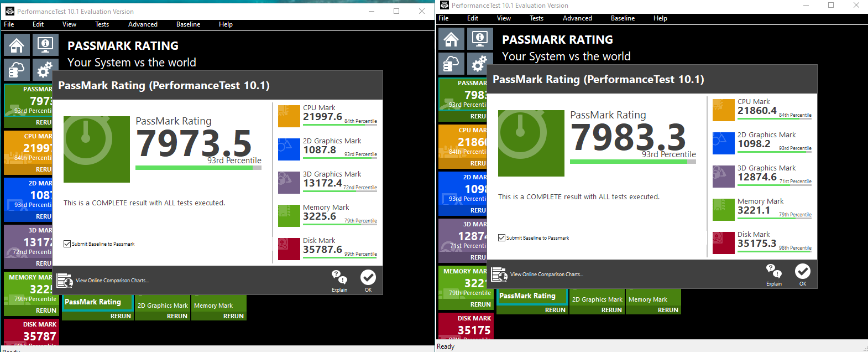Click Disk Mark red icon in right dialog
The width and height of the screenshot is (868, 352).
(723, 243)
